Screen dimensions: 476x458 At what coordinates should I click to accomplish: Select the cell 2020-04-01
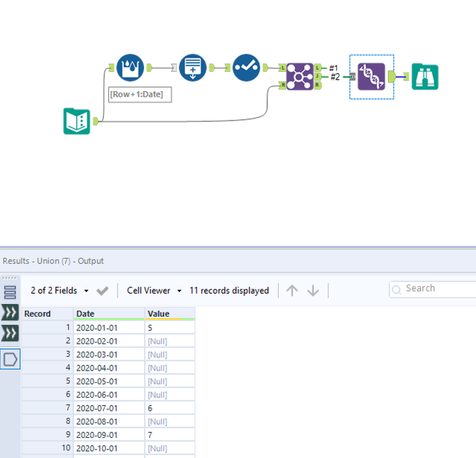click(109, 368)
